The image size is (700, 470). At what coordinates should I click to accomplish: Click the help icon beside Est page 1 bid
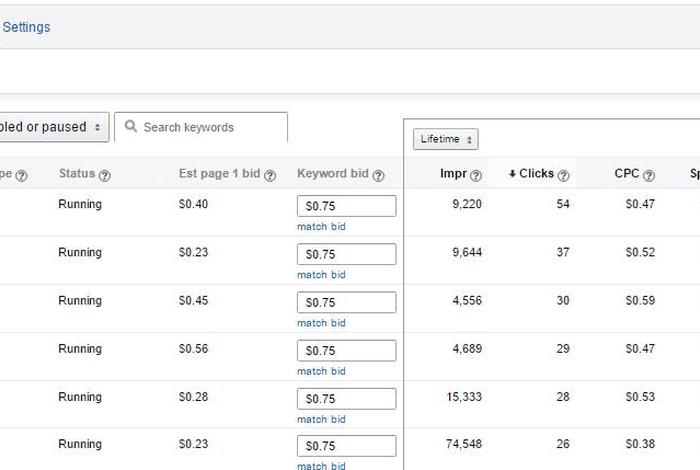point(268,175)
